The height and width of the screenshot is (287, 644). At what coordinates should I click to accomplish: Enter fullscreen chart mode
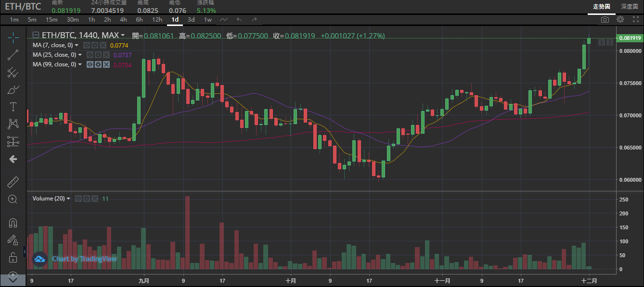(x=635, y=20)
